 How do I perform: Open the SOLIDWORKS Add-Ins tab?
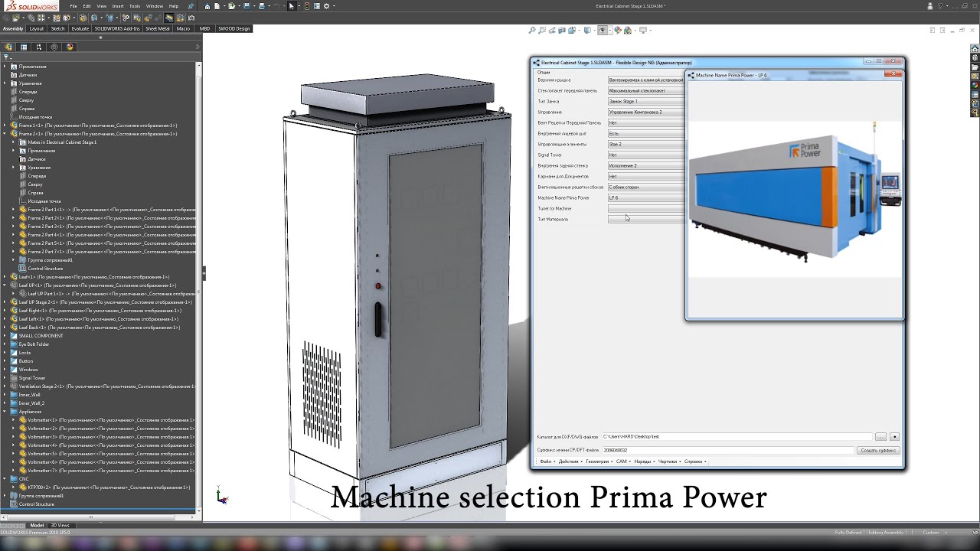coord(117,29)
